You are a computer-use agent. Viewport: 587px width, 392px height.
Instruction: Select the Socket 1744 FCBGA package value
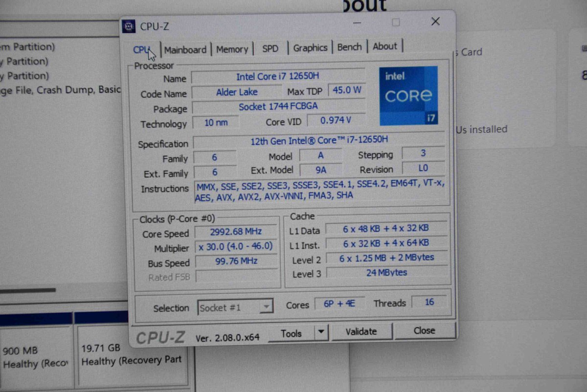pos(278,106)
